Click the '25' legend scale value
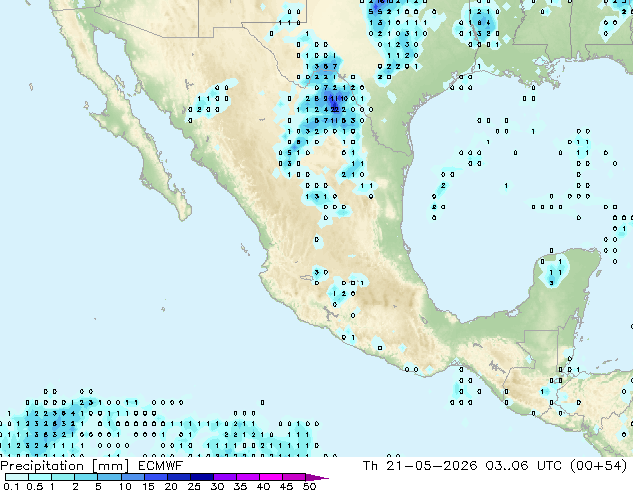Image resolution: width=634 pixels, height=490 pixels. 194,486
